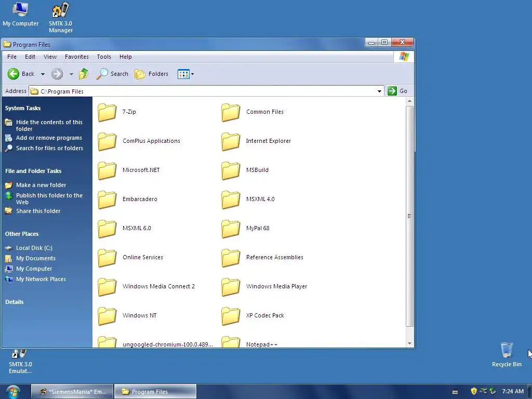Viewport: 532px width, 399px height.
Task: Click Add or remove programs link
Action: pos(49,138)
